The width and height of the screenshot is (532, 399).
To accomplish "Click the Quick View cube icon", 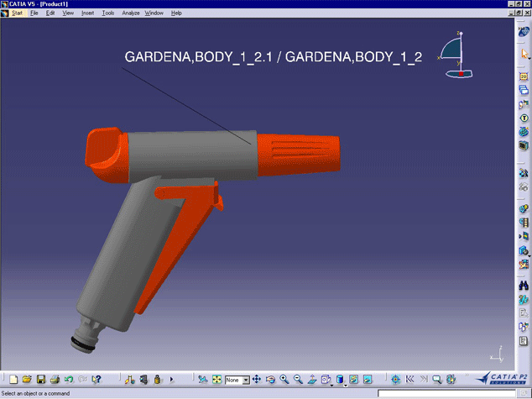I will tap(326, 379).
